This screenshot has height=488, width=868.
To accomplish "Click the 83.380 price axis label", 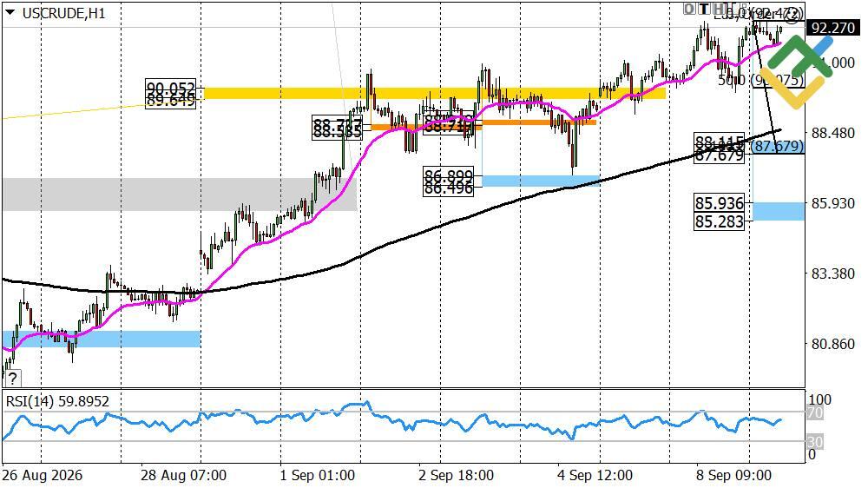I will 832,274.
